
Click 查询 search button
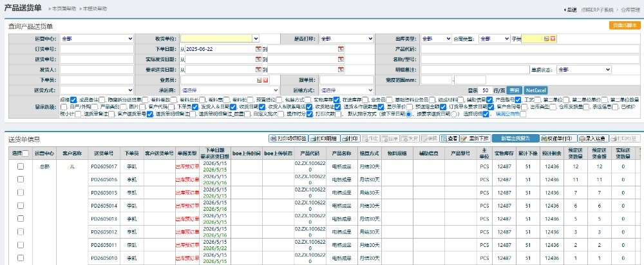(513, 90)
